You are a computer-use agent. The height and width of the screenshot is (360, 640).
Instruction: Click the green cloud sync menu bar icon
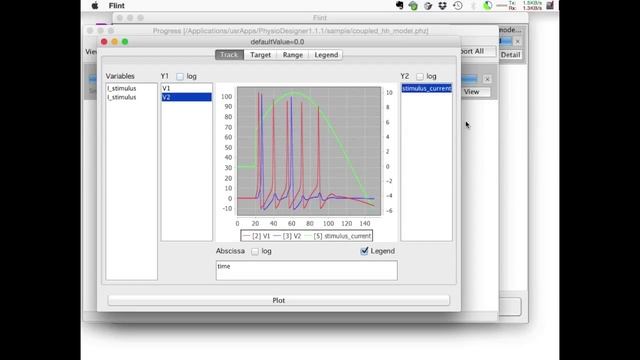tap(413, 6)
